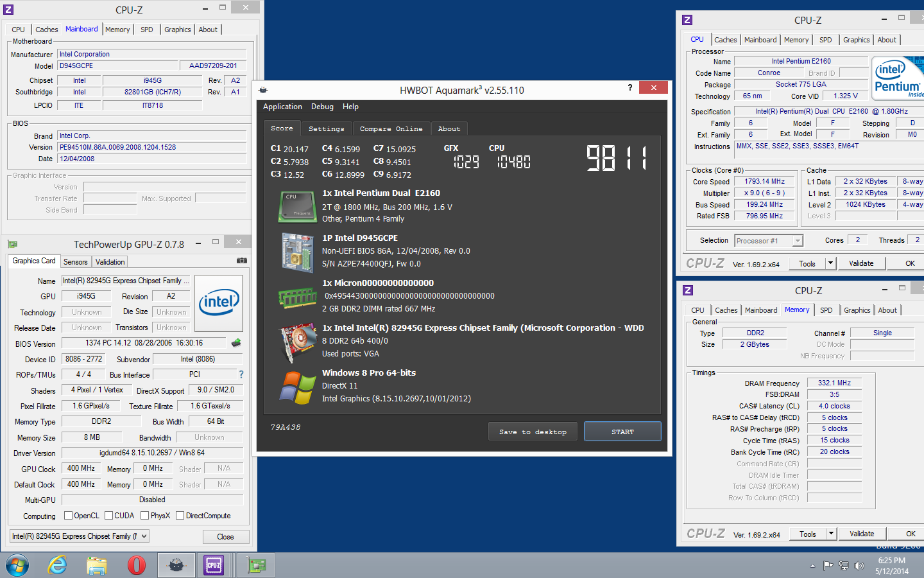Viewport: 924px width, 578px height.
Task: Click the Intel Pentium inside logo in CPU-Z
Action: (x=898, y=78)
